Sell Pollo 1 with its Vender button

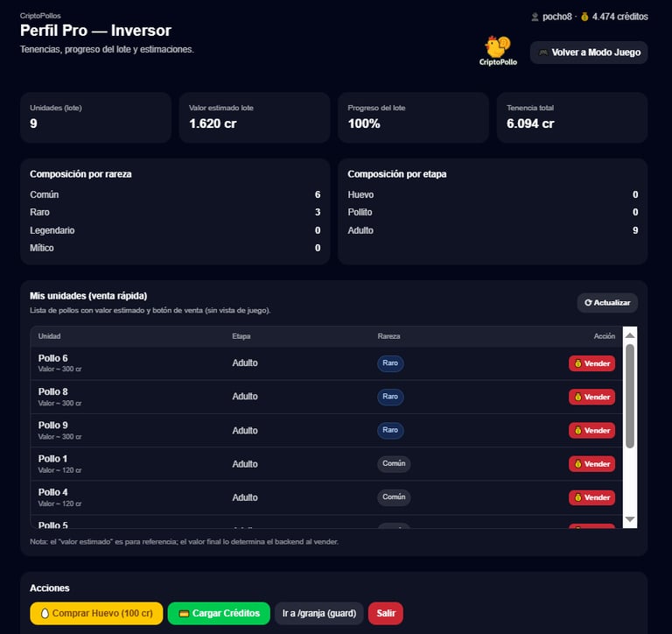pos(591,464)
